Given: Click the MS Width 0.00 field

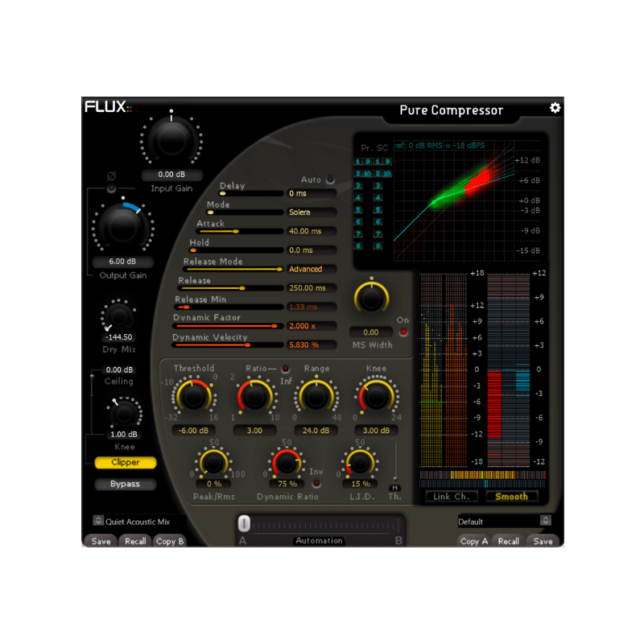Looking at the screenshot, I should point(371,332).
